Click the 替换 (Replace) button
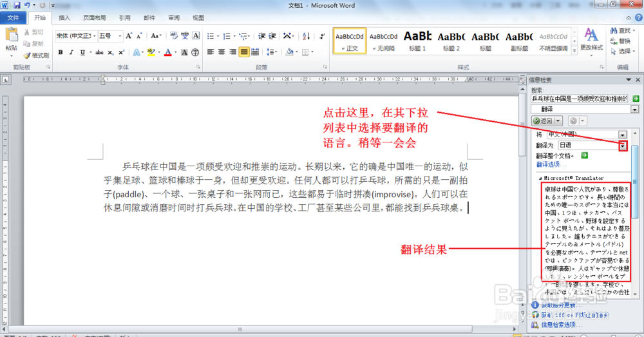644x337 pixels. pyautogui.click(x=621, y=41)
